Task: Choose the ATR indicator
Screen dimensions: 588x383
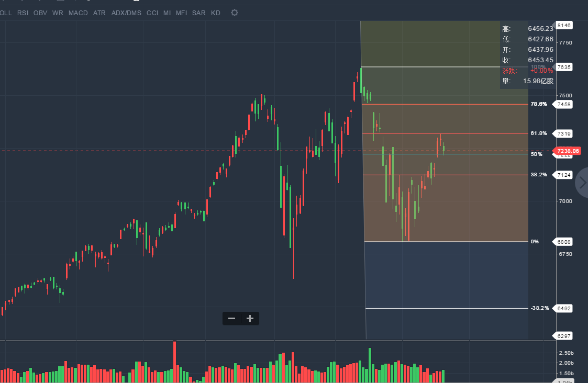Action: (99, 13)
